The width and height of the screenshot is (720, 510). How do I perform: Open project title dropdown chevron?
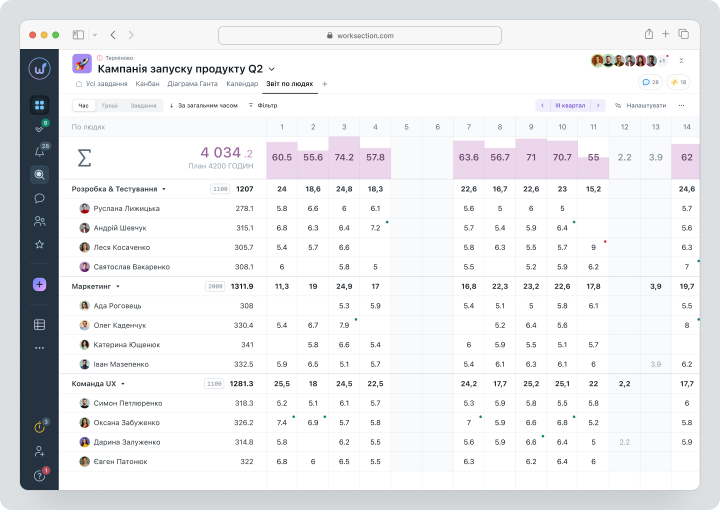click(272, 69)
